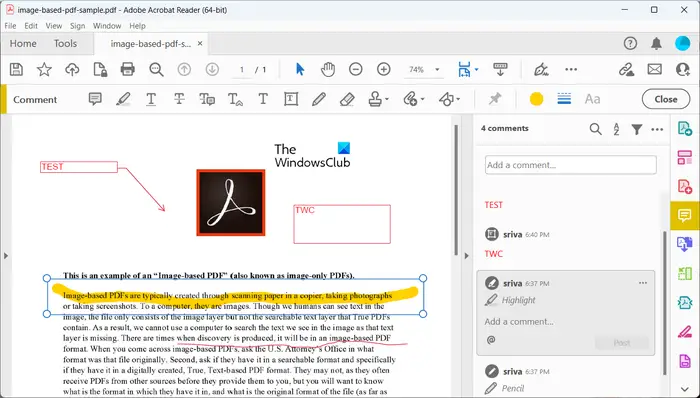
Task: Change the yellow annotation color
Action: pos(536,99)
